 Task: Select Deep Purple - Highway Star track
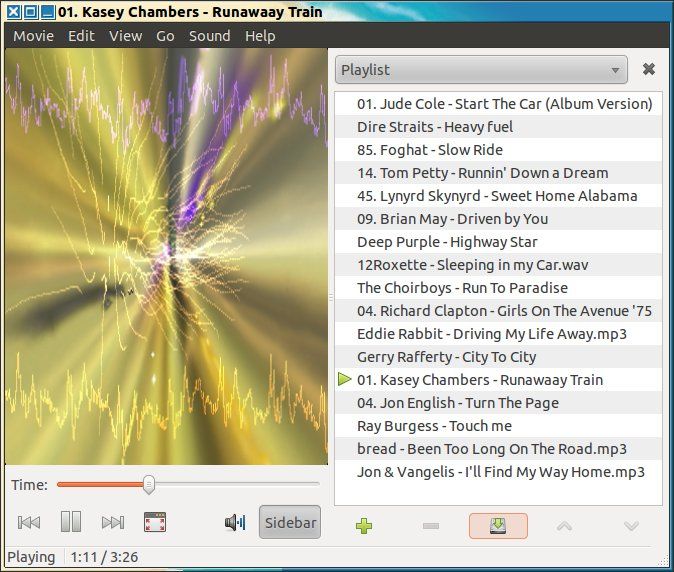tap(447, 242)
